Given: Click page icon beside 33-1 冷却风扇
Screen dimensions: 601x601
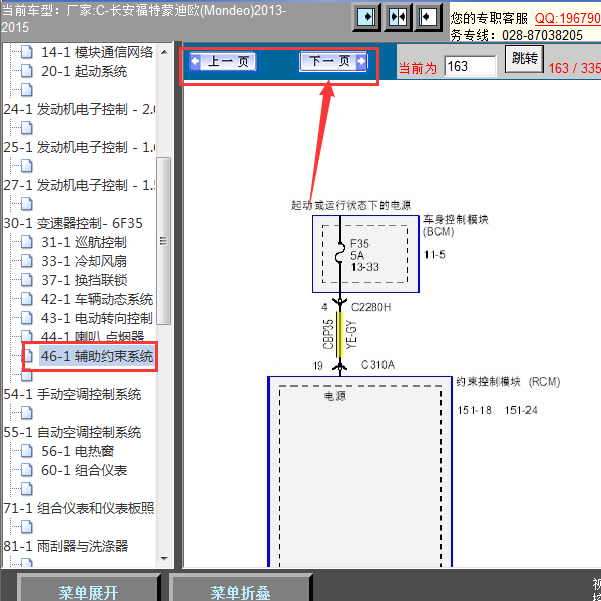Looking at the screenshot, I should point(26,261).
